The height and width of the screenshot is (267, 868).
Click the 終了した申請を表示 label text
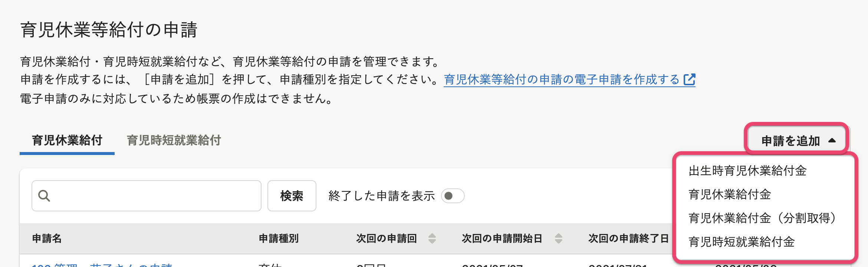381,196
